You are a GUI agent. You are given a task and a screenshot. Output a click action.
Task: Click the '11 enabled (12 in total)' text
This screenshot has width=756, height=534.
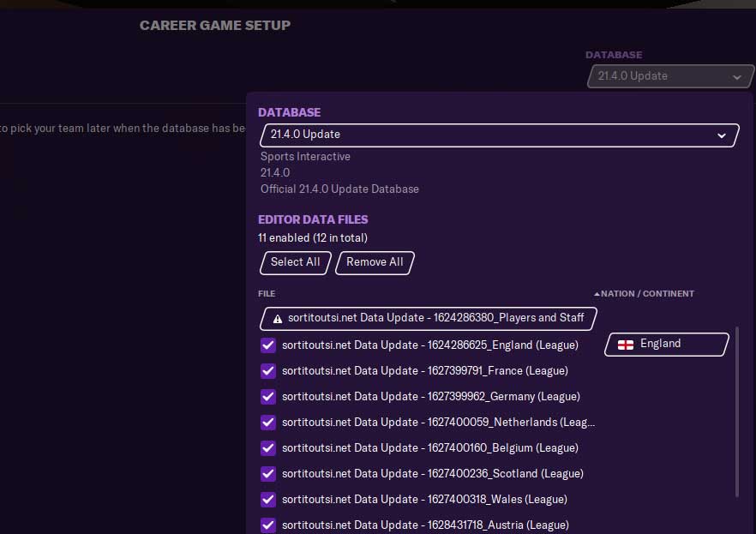[x=312, y=237]
